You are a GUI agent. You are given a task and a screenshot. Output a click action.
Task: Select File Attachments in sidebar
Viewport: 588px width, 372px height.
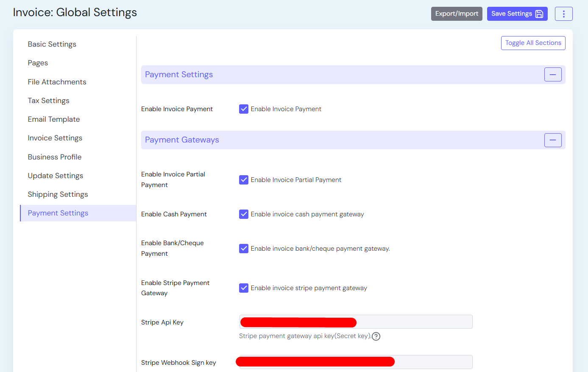[57, 82]
